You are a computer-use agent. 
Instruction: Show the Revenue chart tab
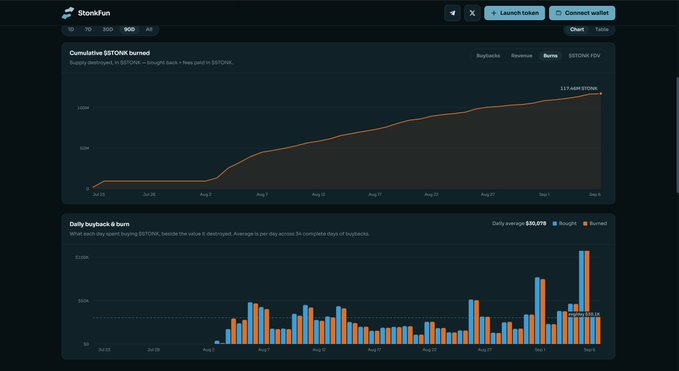pos(521,56)
